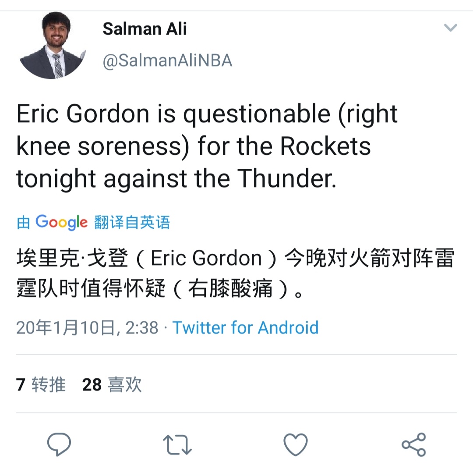Click 'Eric Gordon' in the Chinese translation
473x476 pixels.
click(206, 259)
